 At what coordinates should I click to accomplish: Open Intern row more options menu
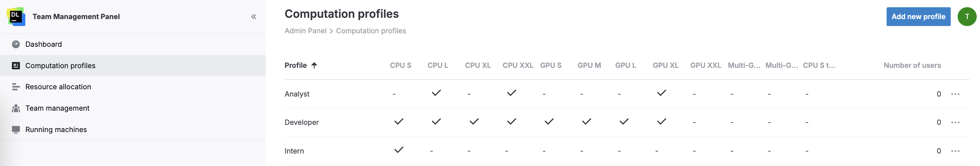pos(955,151)
